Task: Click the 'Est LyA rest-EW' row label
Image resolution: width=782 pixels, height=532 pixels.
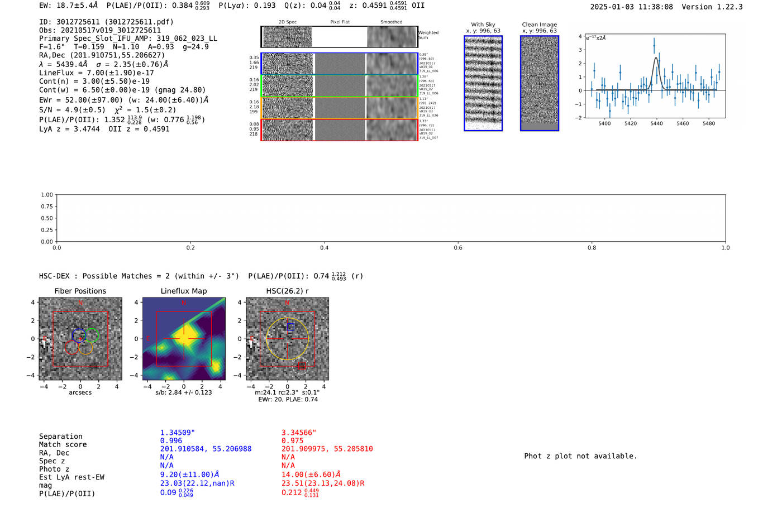Action: coord(71,477)
